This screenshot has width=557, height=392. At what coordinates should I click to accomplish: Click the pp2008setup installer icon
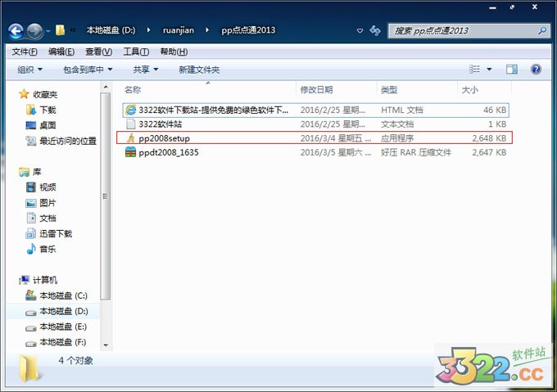[131, 138]
